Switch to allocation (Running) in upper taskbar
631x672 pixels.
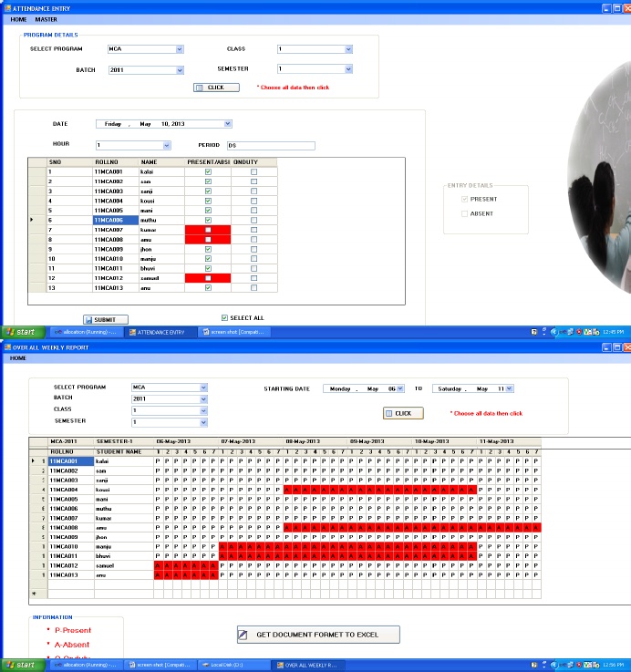tap(87, 332)
